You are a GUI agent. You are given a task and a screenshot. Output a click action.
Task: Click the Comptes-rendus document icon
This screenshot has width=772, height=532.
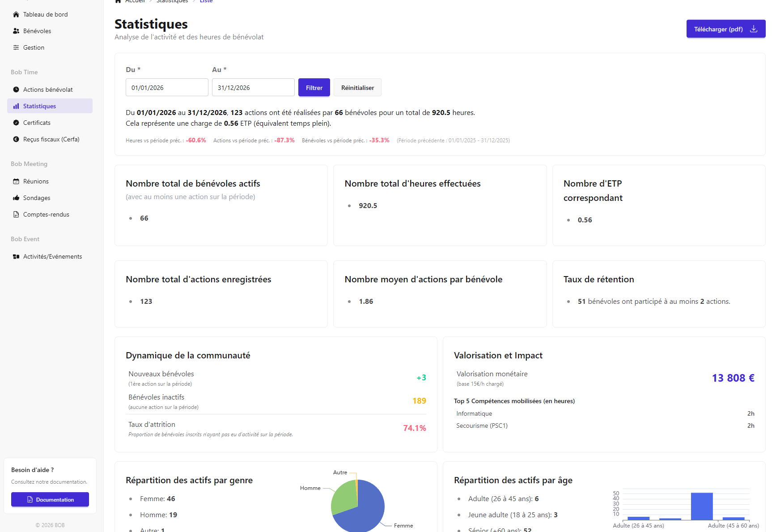pyautogui.click(x=16, y=214)
